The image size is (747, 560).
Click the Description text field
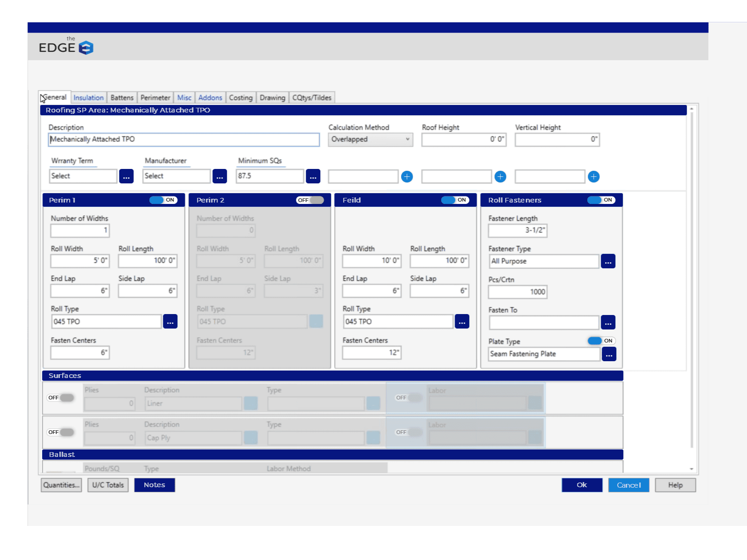(x=183, y=139)
